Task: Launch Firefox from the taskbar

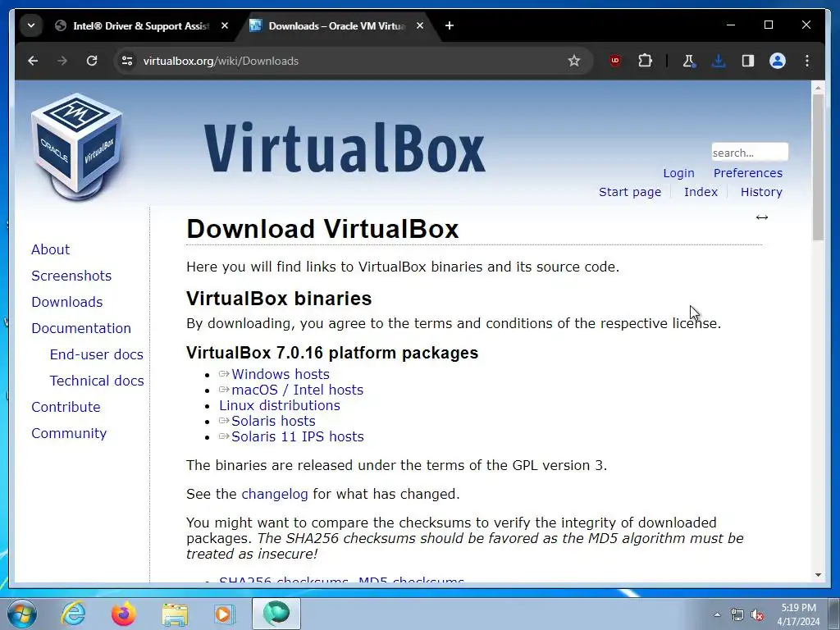Action: coord(124,614)
